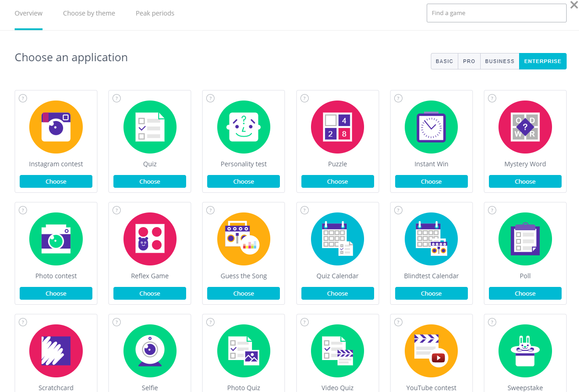Select the BASIC plan filter
Screen dimensions: 579x392
[445, 61]
